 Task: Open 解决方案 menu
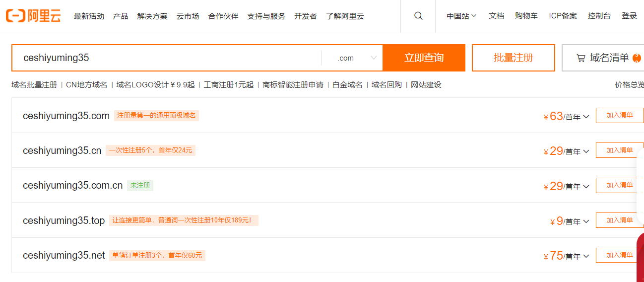click(x=152, y=16)
